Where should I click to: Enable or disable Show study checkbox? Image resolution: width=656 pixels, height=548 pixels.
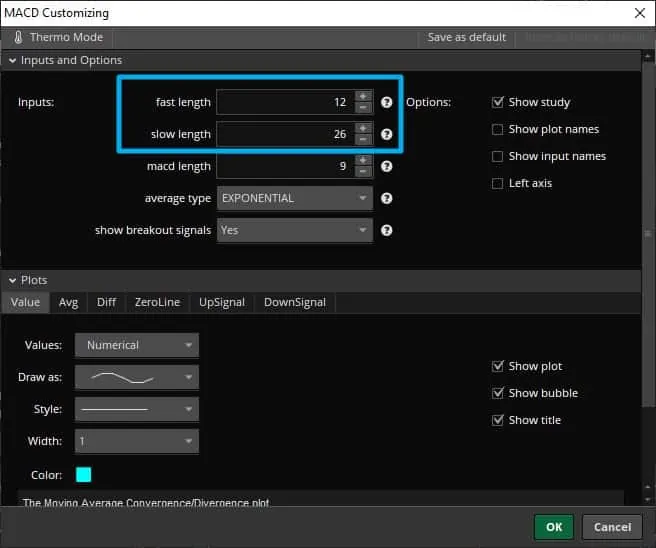(497, 102)
